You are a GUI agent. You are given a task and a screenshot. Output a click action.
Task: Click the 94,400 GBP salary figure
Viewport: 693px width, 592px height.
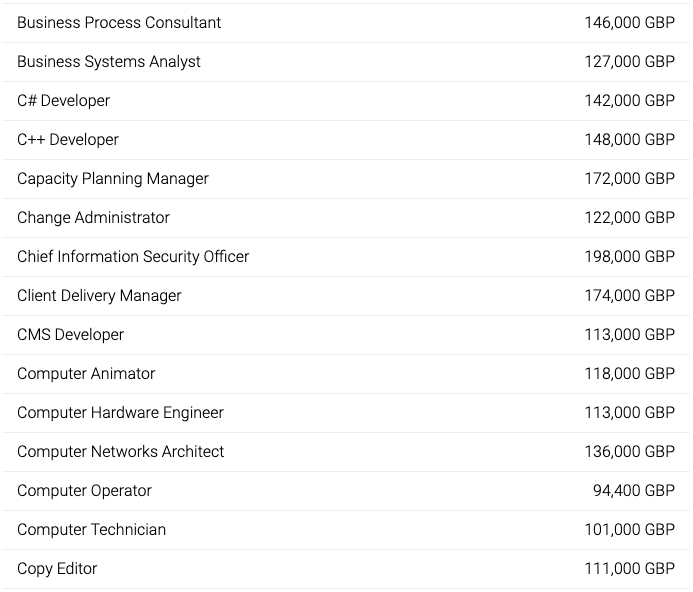633,491
